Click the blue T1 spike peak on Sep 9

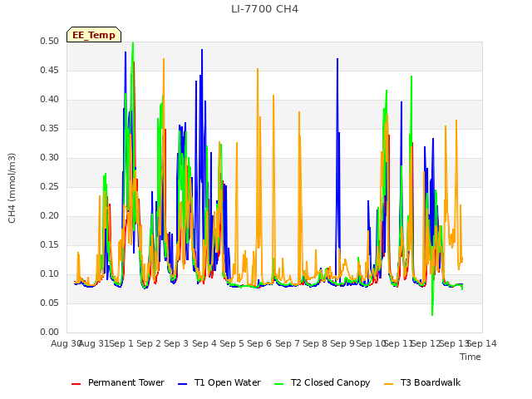(337, 59)
